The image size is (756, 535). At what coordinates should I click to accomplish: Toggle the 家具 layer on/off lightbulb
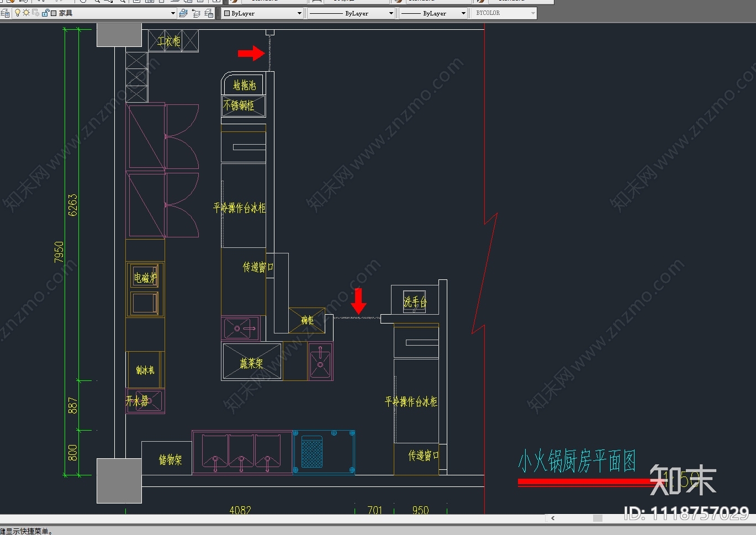[17, 13]
